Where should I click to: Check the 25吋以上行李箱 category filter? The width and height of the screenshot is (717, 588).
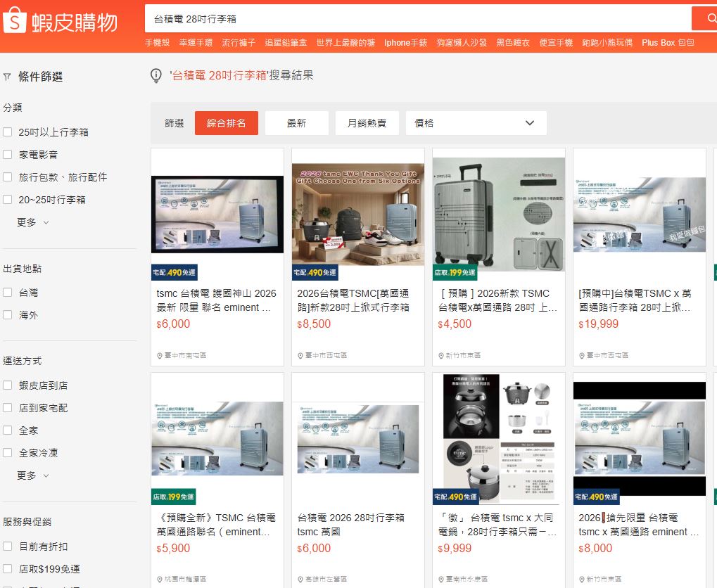[8, 132]
